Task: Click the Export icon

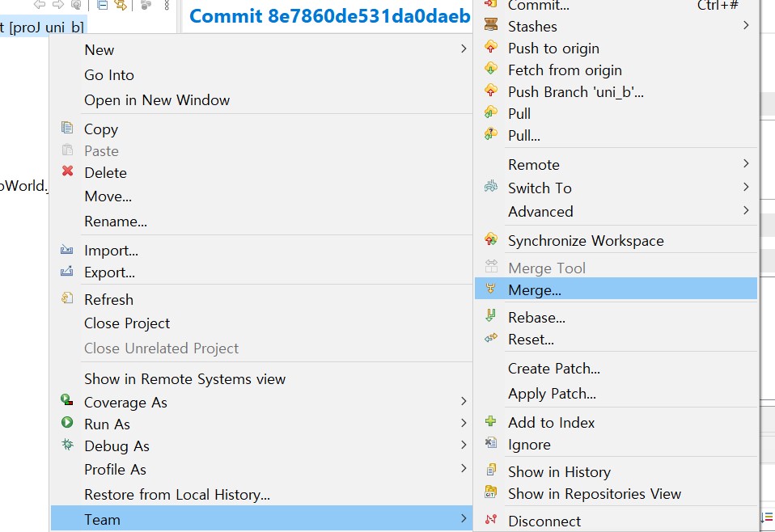Action: [x=66, y=271]
